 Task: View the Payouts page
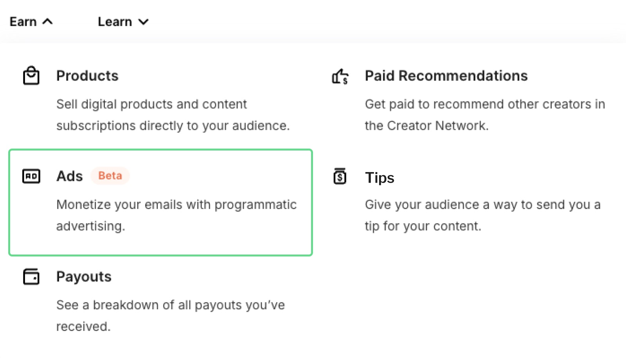[x=84, y=277]
